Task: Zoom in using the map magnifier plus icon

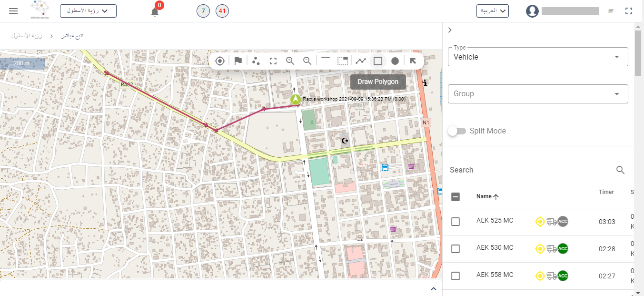Action: (290, 61)
